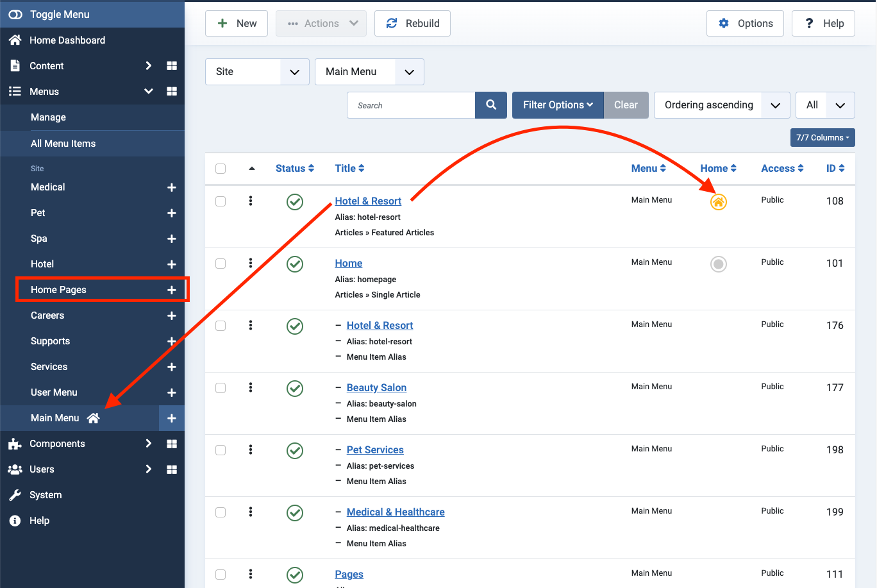Click plus icon beside Medical menu
The height and width of the screenshot is (588, 877).
[172, 188]
